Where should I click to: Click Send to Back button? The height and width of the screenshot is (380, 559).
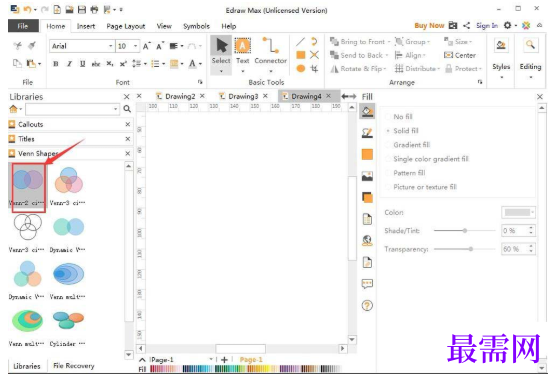(x=359, y=55)
